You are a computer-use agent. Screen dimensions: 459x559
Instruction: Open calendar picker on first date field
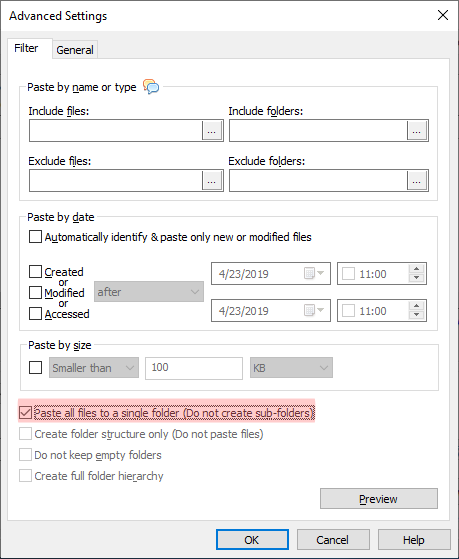point(314,274)
